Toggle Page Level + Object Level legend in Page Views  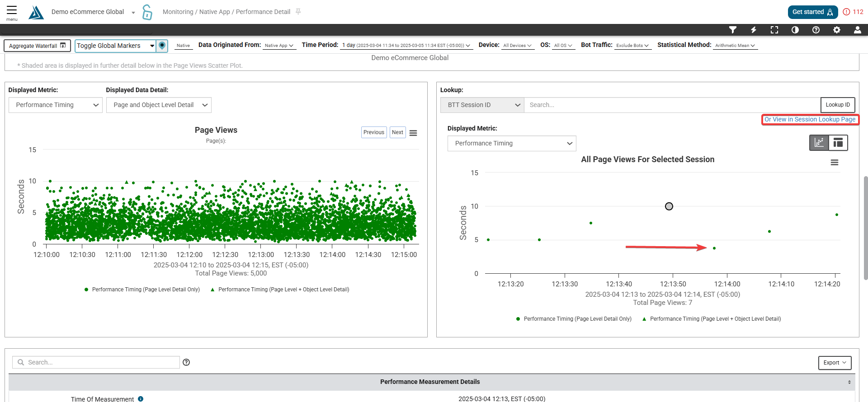279,290
